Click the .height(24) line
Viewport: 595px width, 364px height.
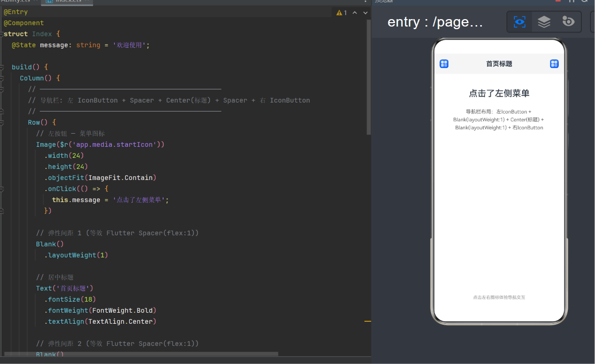66,167
